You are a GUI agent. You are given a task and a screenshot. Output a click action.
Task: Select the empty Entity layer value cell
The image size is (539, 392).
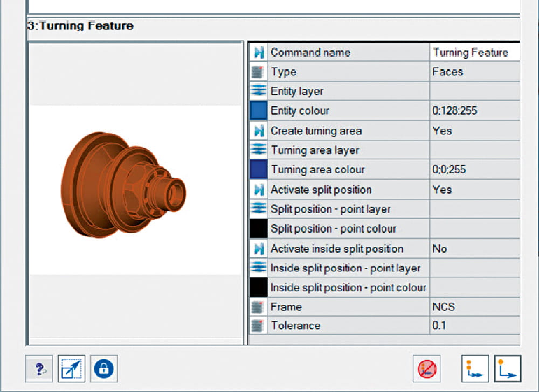point(475,91)
